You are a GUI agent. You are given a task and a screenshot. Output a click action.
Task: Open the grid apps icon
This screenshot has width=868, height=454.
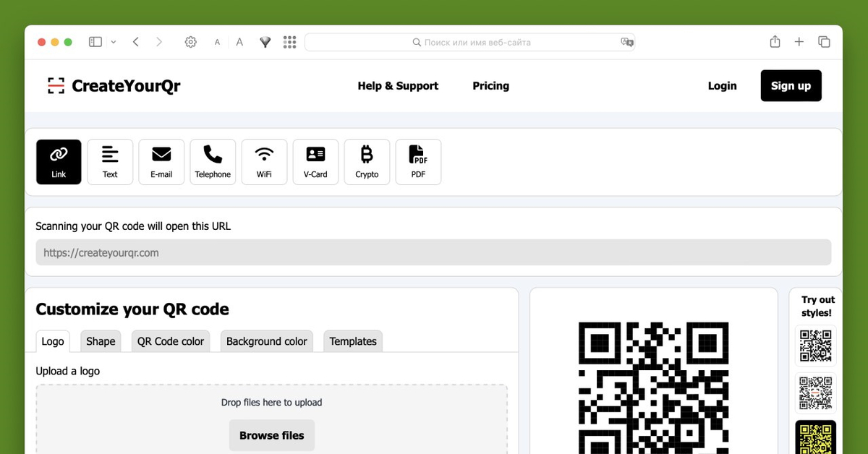pos(290,42)
